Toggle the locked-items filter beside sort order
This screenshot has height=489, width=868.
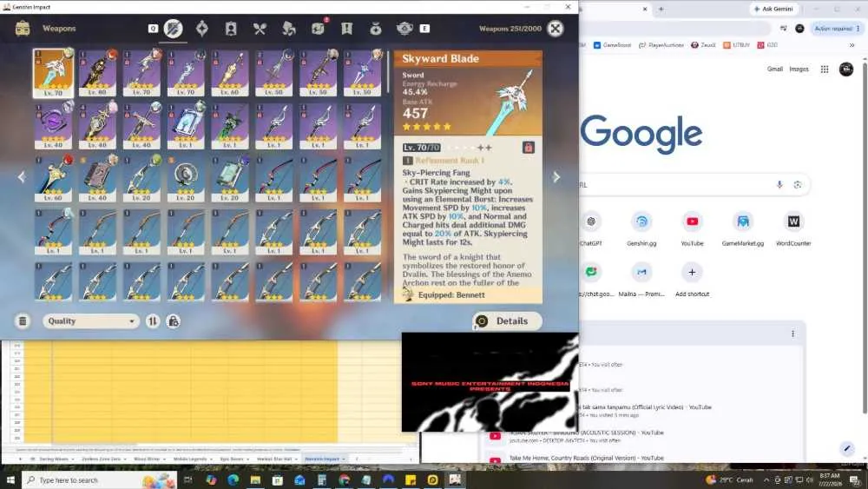pyautogui.click(x=174, y=320)
